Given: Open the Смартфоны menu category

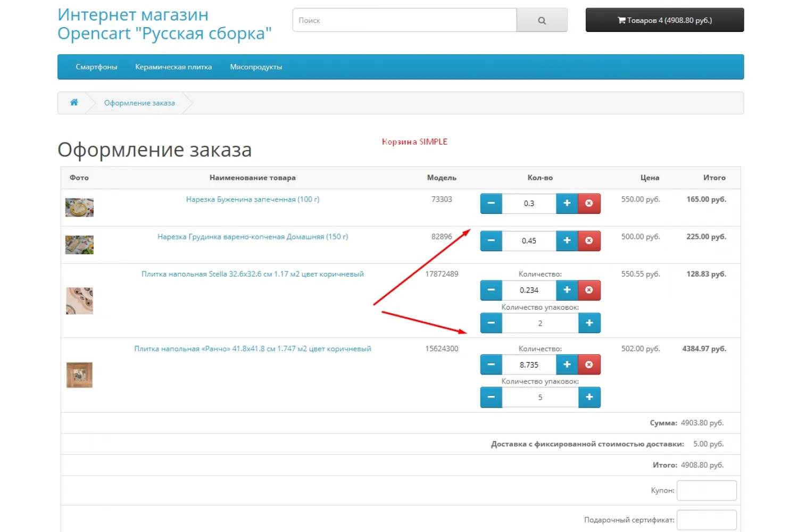Looking at the screenshot, I should tap(96, 67).
